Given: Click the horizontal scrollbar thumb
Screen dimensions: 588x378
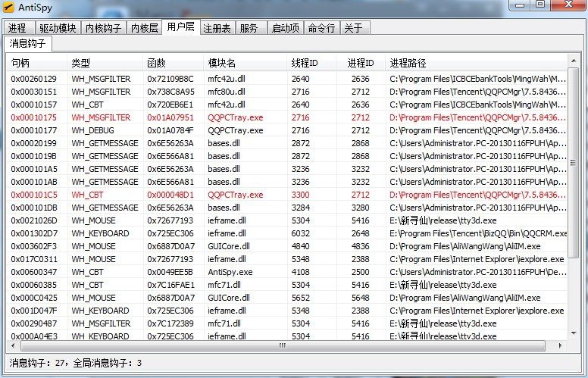Looking at the screenshot, I should pos(280,345).
